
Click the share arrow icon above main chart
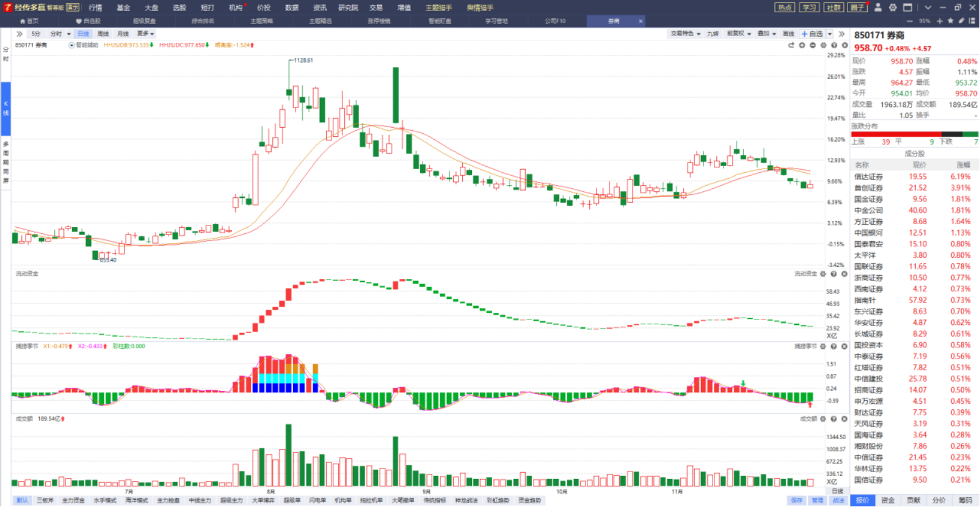coord(791,45)
